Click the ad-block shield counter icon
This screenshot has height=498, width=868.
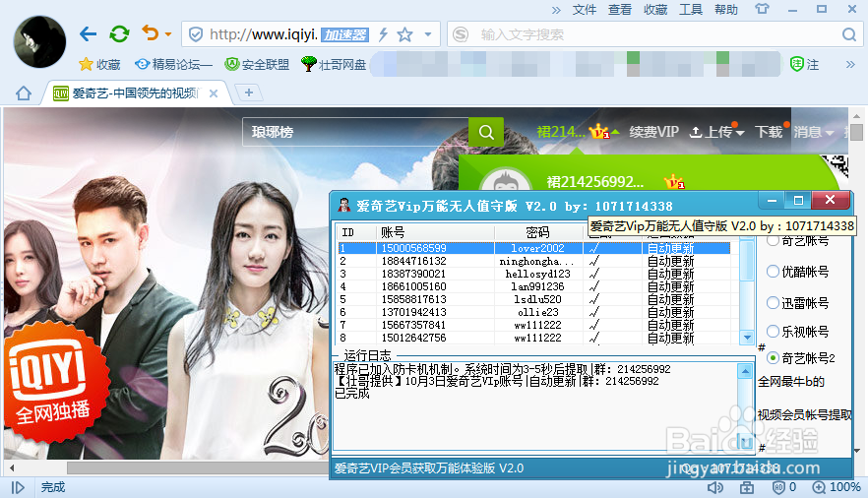click(x=783, y=487)
